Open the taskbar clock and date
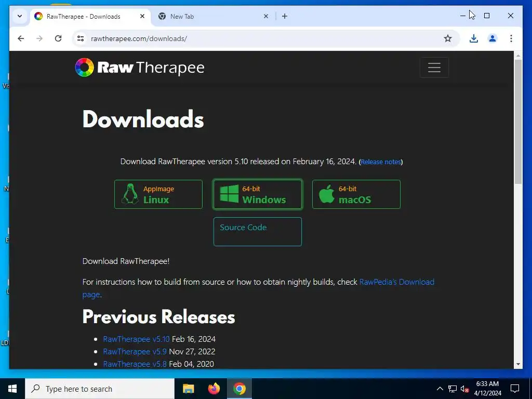Image resolution: width=532 pixels, height=399 pixels. pos(487,389)
